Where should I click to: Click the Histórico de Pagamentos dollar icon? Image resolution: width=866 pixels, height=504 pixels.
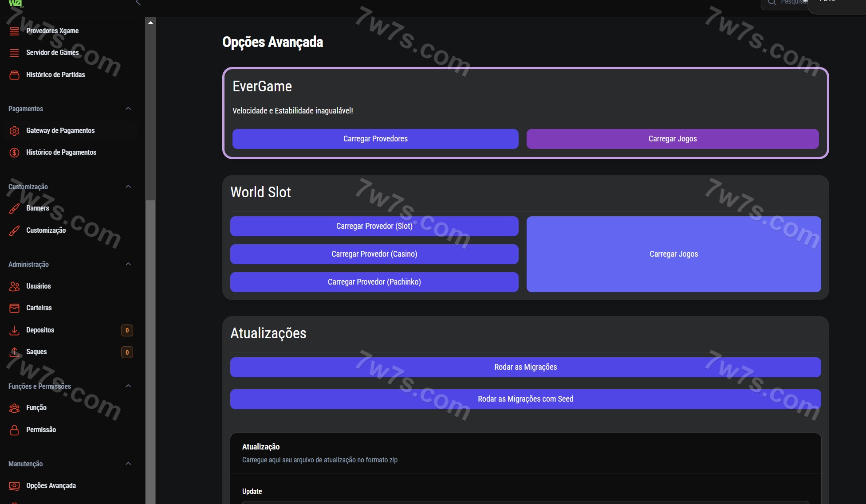14,152
